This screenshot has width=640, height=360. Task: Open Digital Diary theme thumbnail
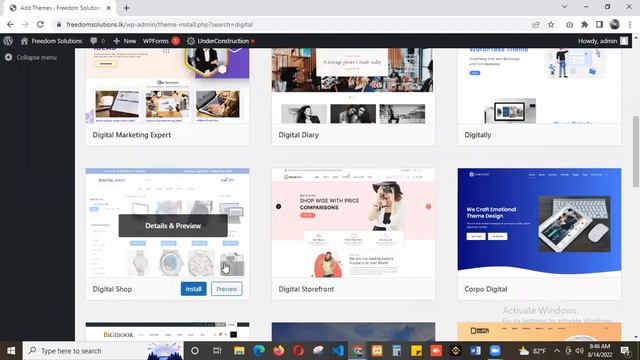pos(353,86)
